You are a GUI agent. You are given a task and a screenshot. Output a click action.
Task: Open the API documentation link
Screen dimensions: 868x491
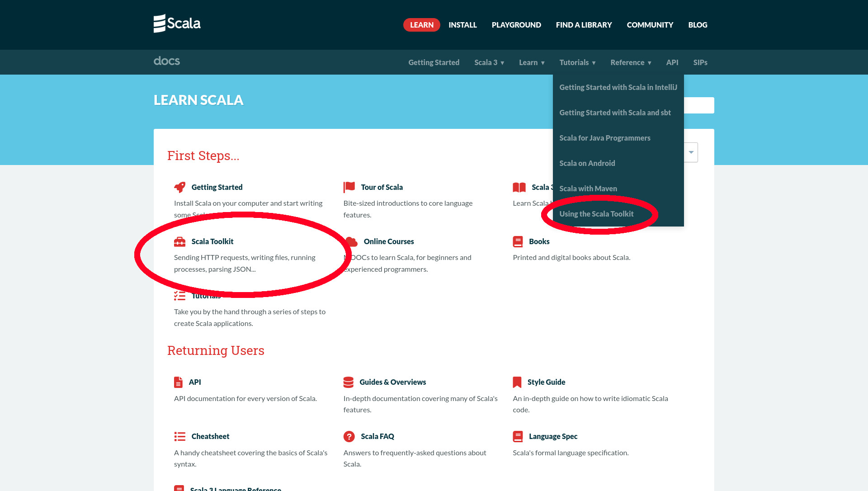195,382
